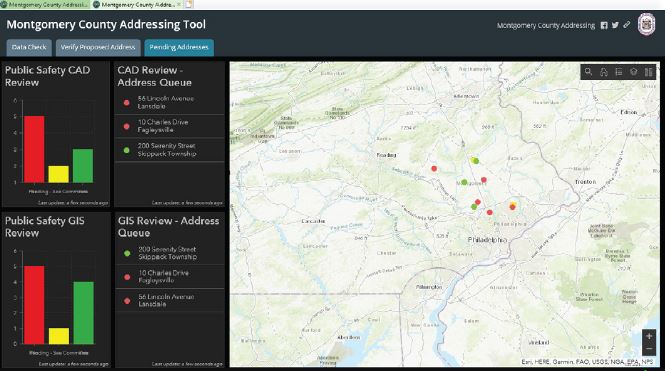
Task: Switch to the first browser tab
Action: pyautogui.click(x=45, y=5)
